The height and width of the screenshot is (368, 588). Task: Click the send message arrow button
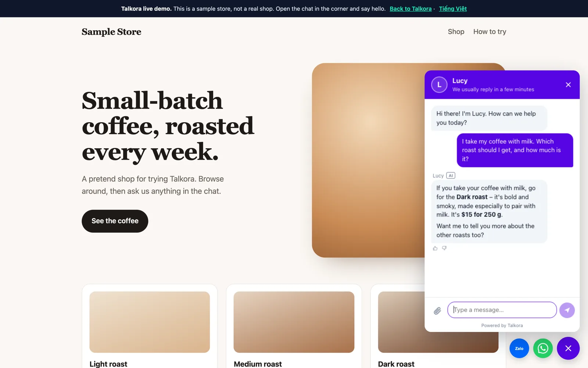tap(567, 310)
